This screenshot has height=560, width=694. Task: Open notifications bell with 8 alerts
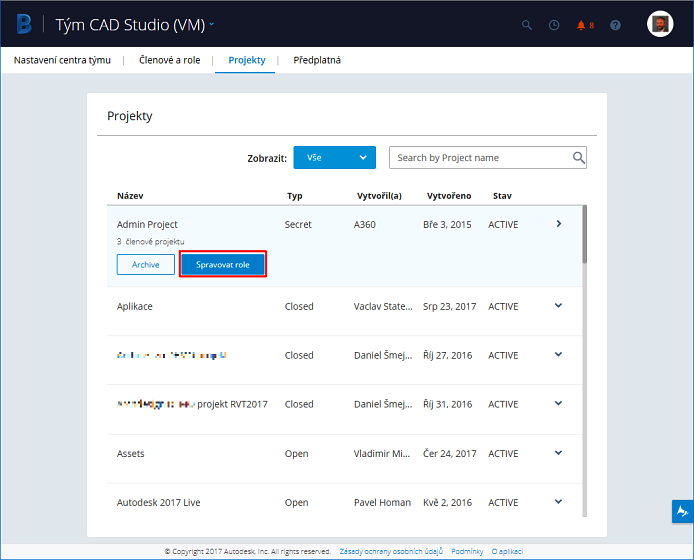584,25
